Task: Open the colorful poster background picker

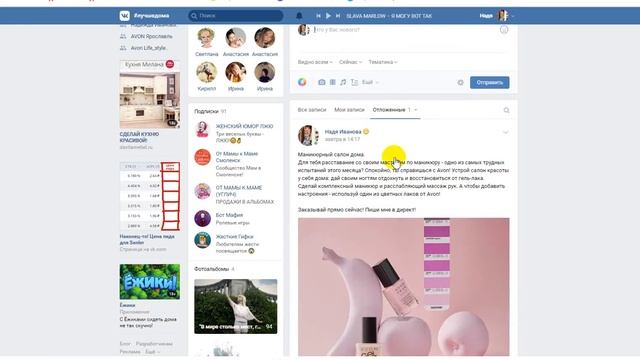Action: pyautogui.click(x=302, y=82)
